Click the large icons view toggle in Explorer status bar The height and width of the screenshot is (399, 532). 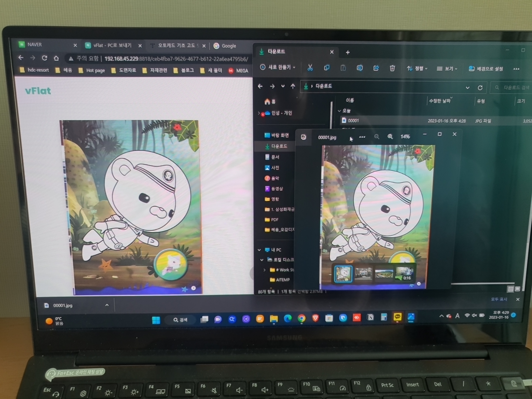pos(518,289)
